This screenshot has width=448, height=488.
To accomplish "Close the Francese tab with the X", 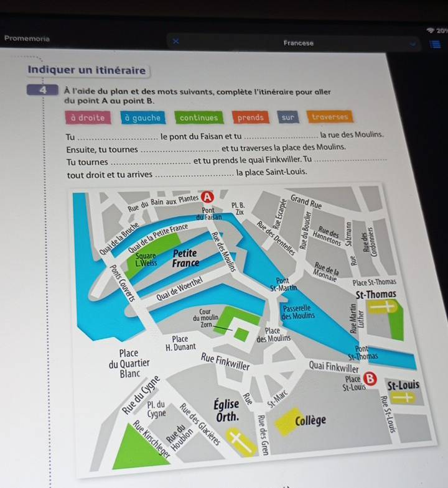I will point(175,41).
